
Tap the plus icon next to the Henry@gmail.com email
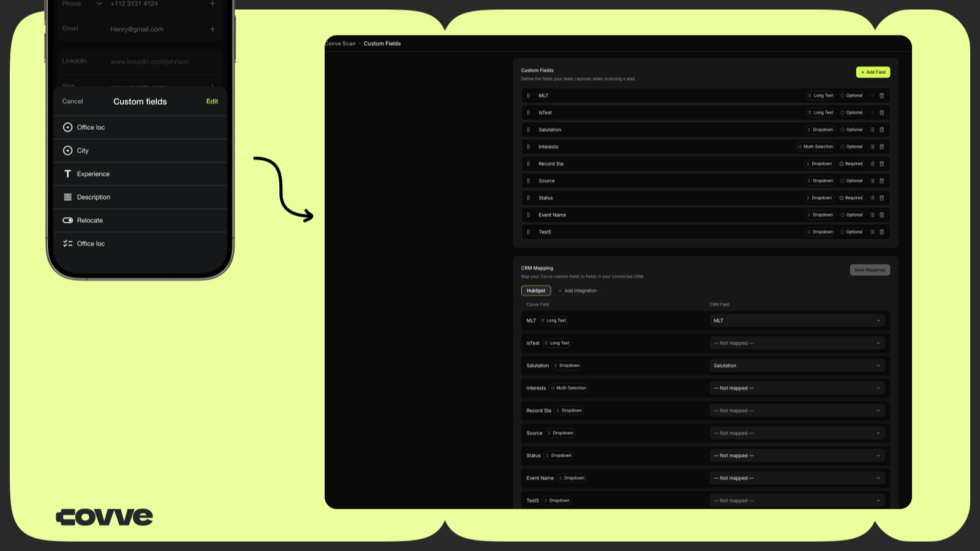[213, 29]
